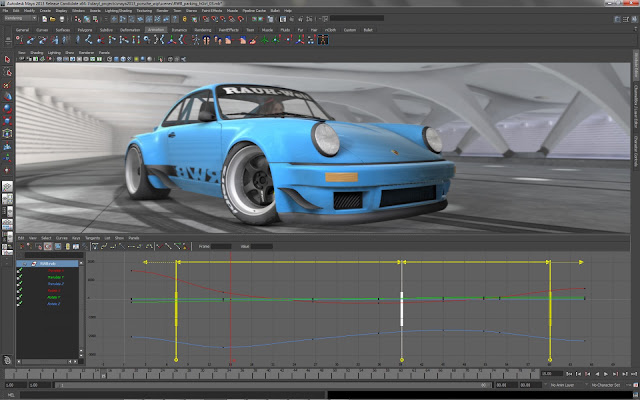
Task: Click the range slider bar below the timeline
Action: (273, 385)
